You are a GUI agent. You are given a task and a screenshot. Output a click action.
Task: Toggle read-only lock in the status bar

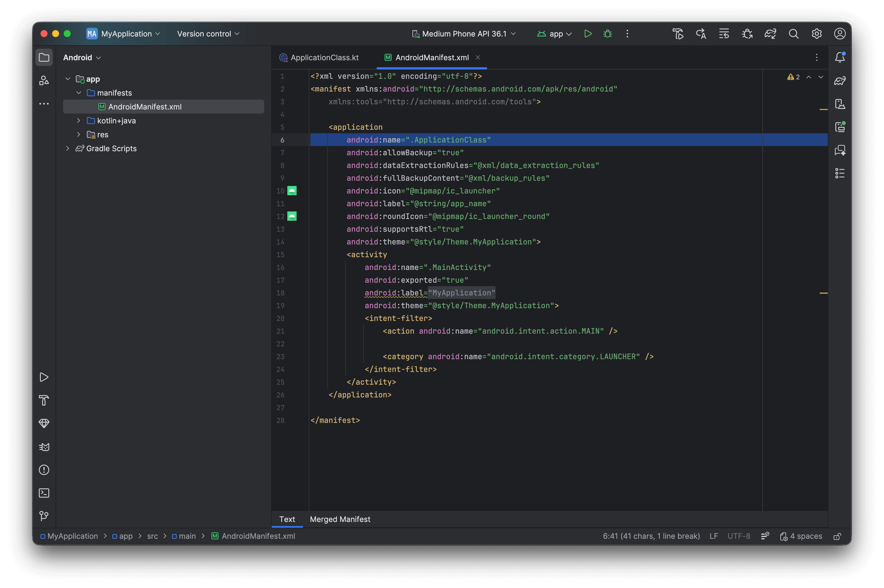click(x=837, y=536)
